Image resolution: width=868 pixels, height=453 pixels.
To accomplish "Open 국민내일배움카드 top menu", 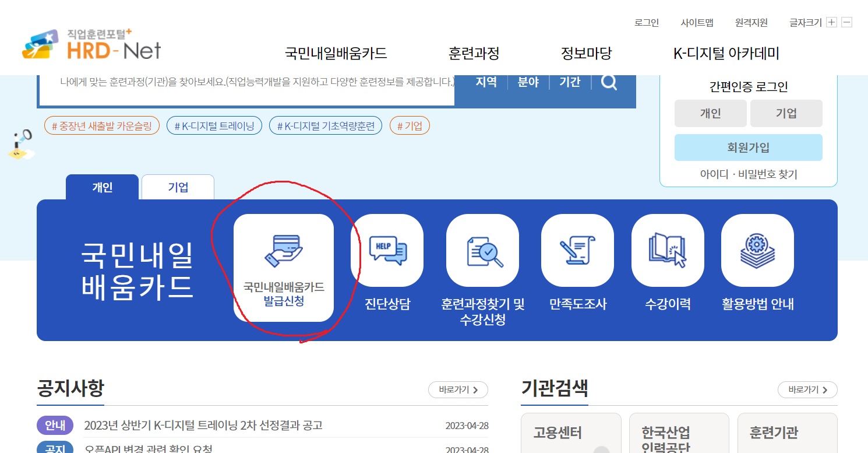I will (x=336, y=54).
